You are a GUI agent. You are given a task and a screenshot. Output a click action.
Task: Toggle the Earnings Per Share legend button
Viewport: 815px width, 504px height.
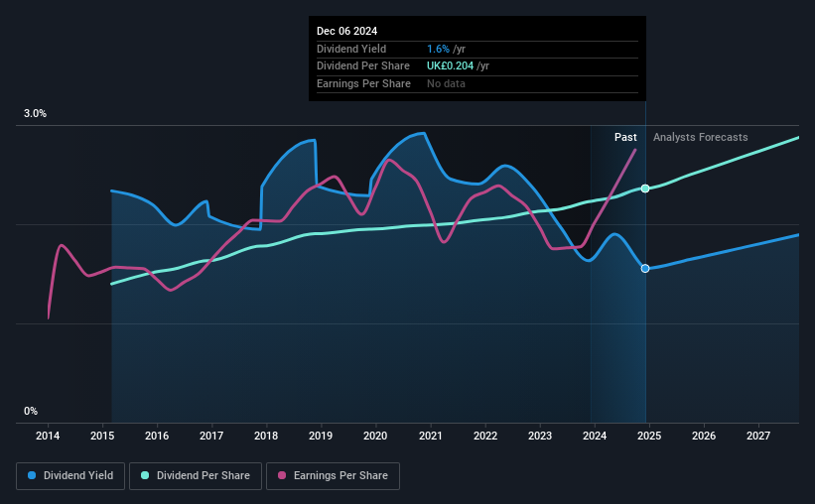[333, 476]
